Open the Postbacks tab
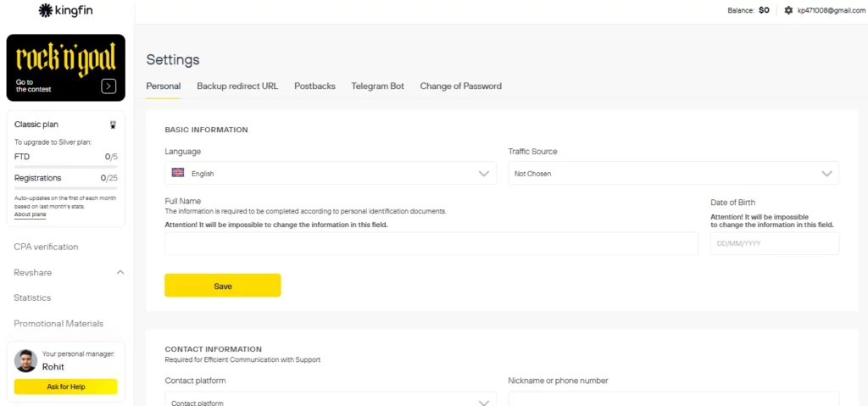 click(x=314, y=86)
